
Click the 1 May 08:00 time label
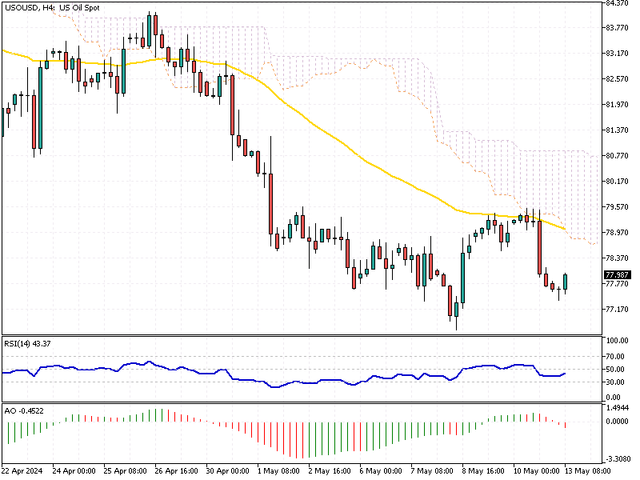[x=279, y=471]
